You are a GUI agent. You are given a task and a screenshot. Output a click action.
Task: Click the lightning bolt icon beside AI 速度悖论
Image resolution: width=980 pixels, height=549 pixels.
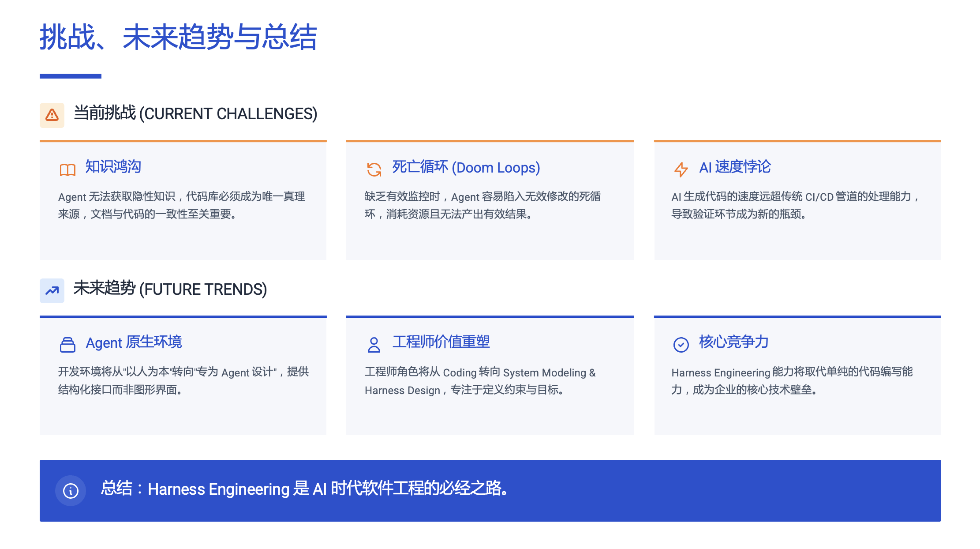tap(681, 169)
